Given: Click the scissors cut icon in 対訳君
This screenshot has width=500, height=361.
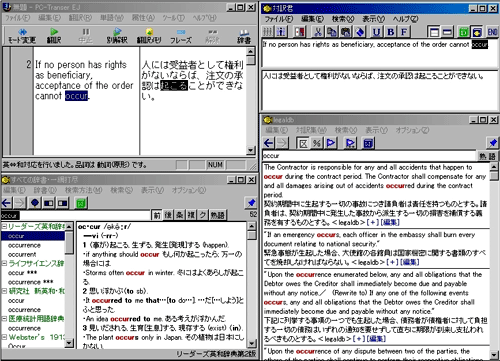Looking at the screenshot, I should [318, 32].
